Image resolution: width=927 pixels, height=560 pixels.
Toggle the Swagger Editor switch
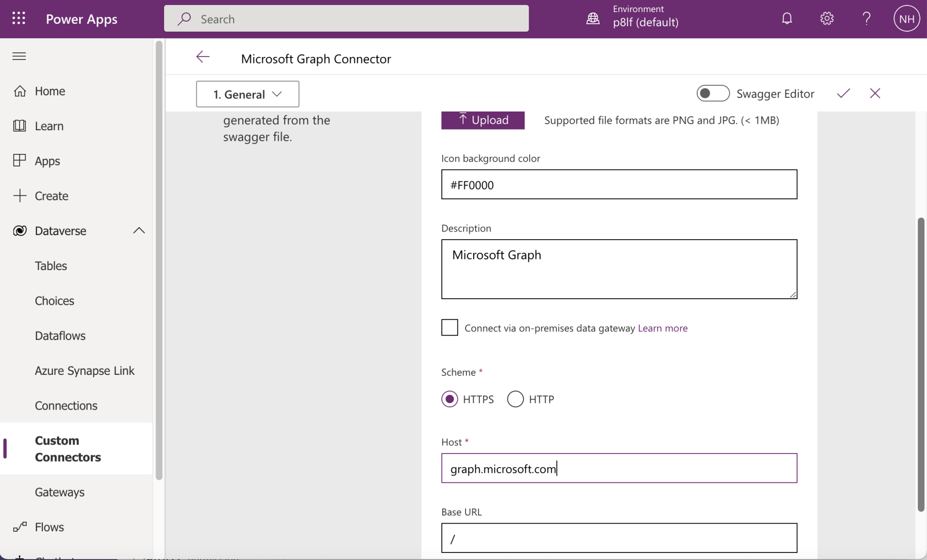pyautogui.click(x=712, y=93)
